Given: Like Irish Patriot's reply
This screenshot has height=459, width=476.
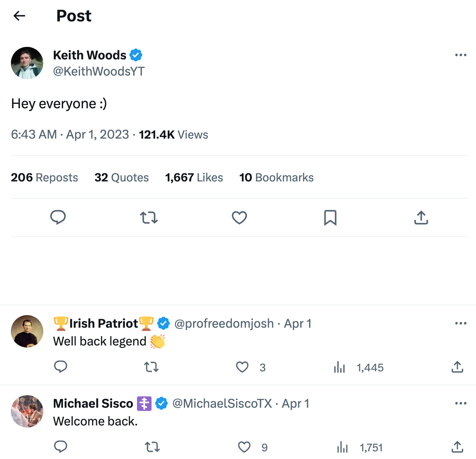Looking at the screenshot, I should (x=242, y=367).
